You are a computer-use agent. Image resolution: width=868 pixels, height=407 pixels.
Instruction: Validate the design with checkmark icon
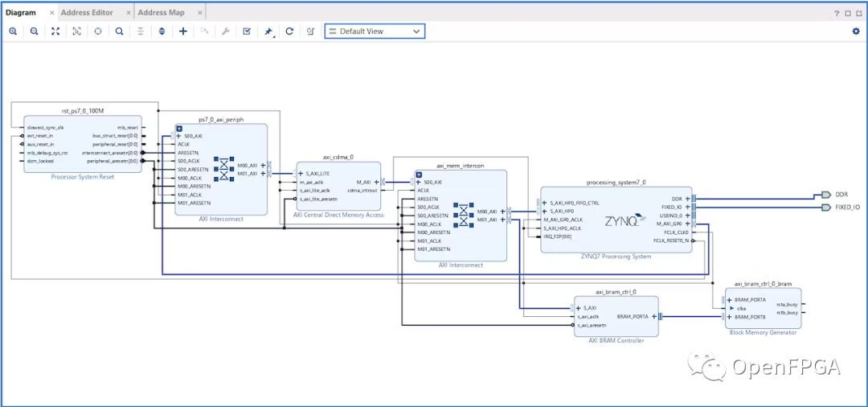(247, 31)
